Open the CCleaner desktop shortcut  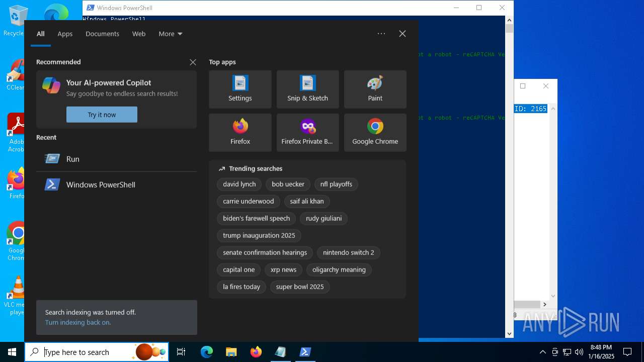pyautogui.click(x=16, y=75)
